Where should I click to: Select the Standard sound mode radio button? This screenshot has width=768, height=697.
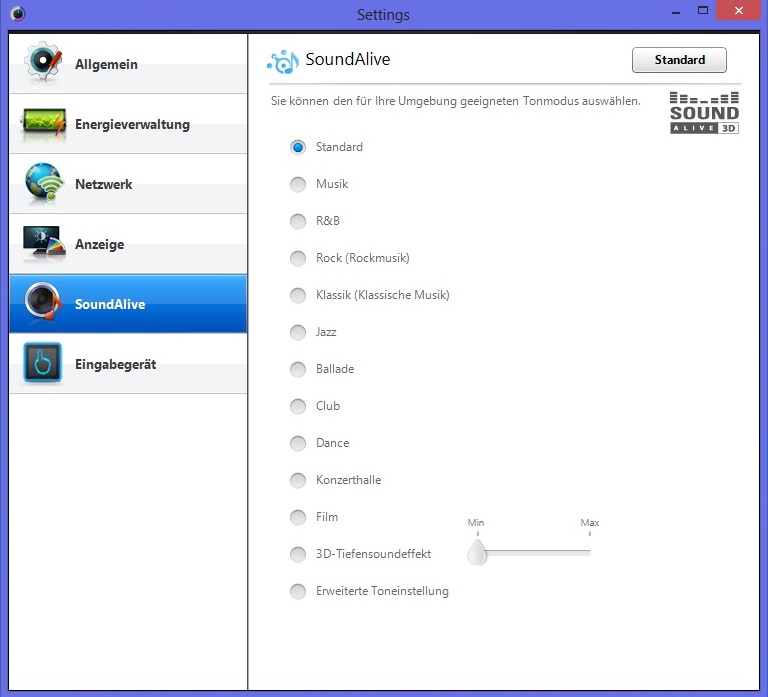click(x=298, y=147)
